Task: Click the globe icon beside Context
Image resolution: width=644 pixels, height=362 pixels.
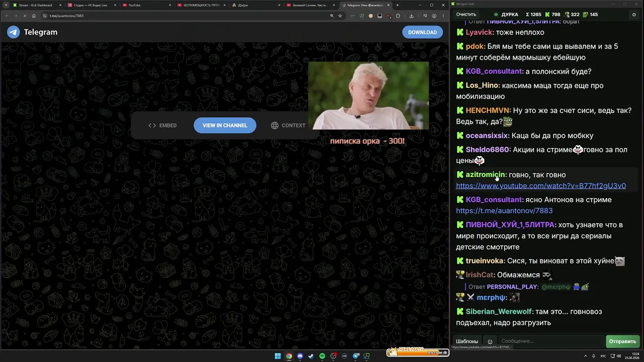Action: click(275, 125)
